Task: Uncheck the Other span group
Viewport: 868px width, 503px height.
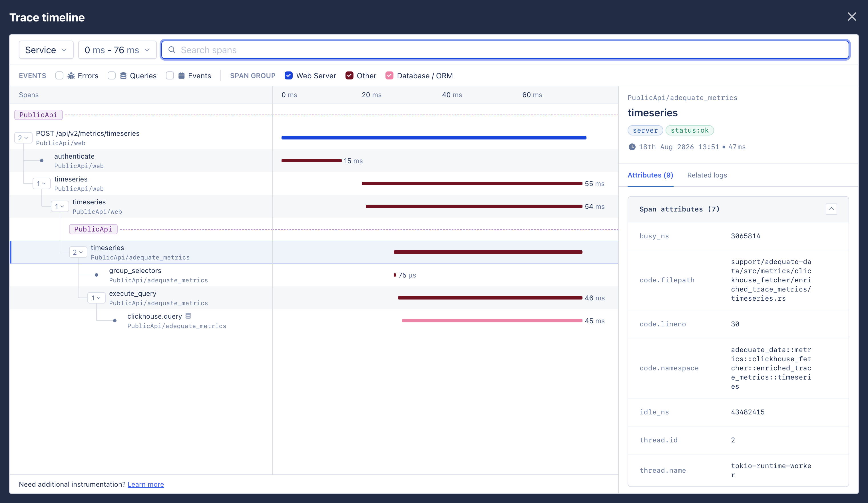Action: (x=349, y=75)
